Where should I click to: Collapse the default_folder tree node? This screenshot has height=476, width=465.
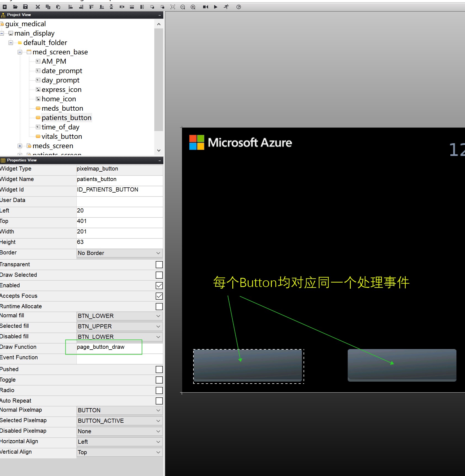pos(11,43)
